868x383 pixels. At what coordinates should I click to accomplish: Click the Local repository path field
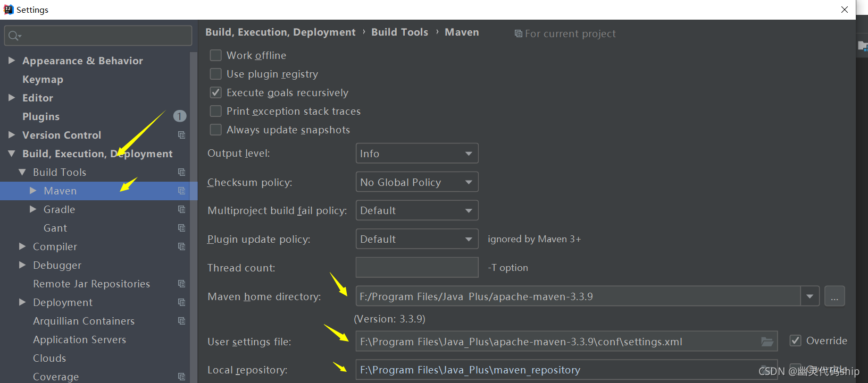pos(566,370)
